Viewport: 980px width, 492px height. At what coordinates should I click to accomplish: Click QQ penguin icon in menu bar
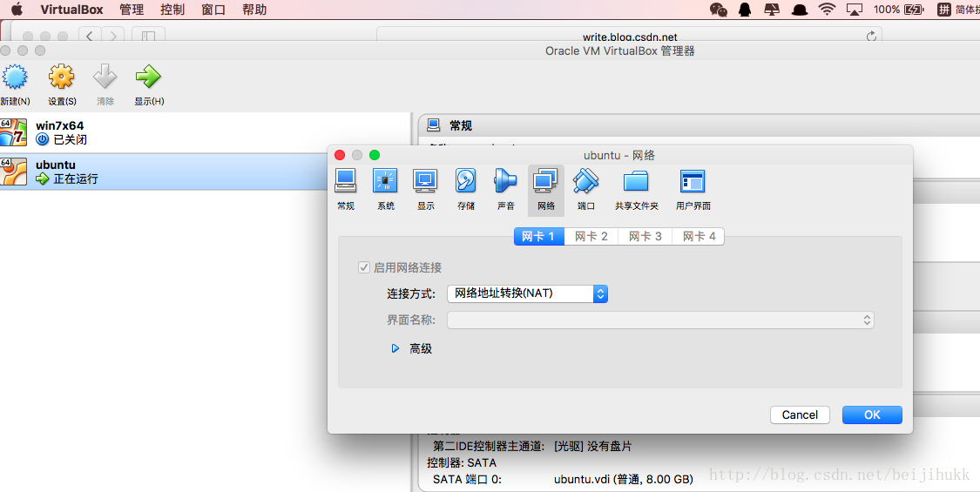point(745,10)
